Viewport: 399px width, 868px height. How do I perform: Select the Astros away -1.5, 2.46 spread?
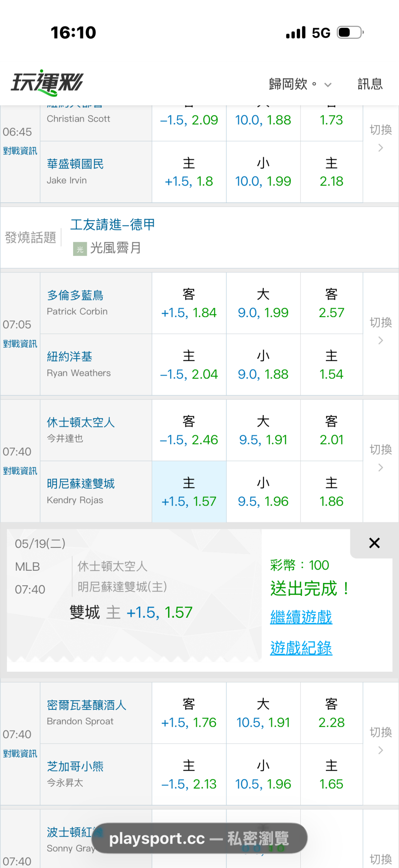189,431
